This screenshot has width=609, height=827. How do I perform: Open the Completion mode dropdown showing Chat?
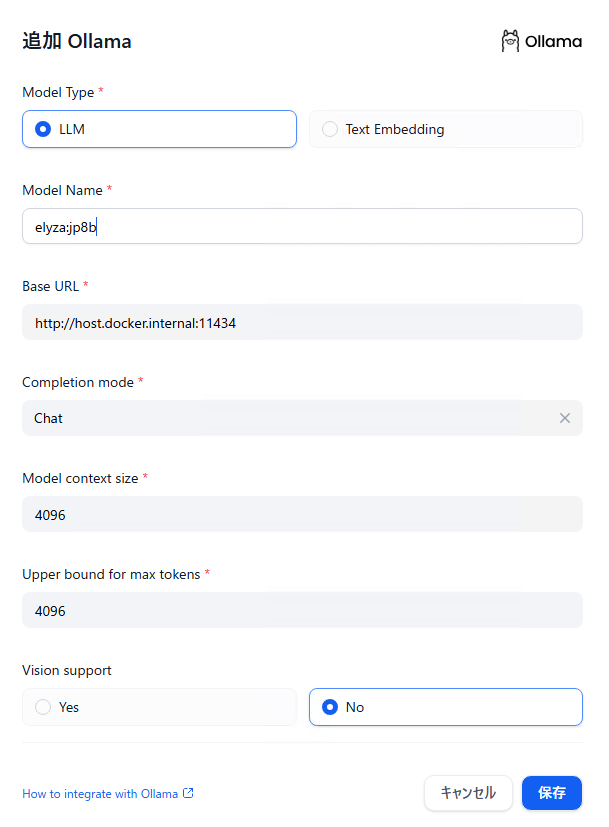290,418
